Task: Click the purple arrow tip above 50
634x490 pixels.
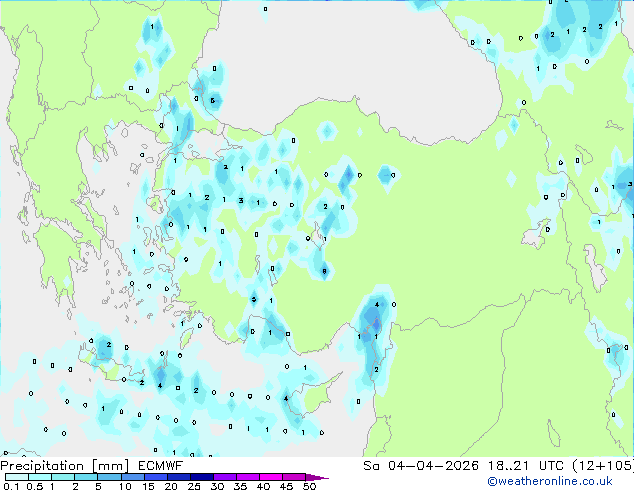Action: click(317, 477)
